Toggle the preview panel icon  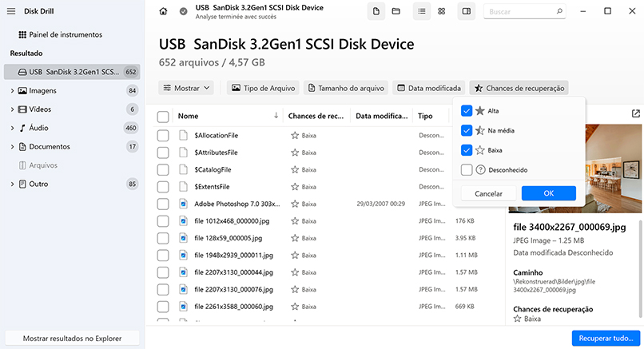point(467,11)
